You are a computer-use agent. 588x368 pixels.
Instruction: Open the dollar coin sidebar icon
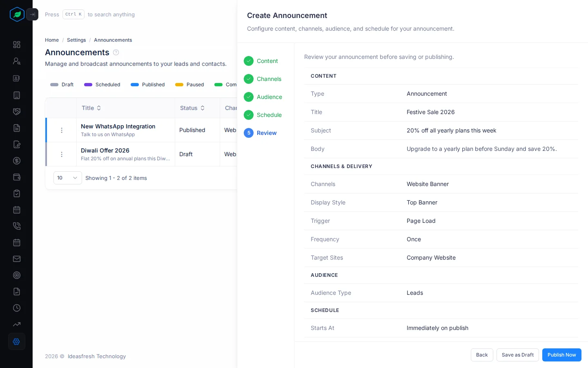pyautogui.click(x=17, y=161)
